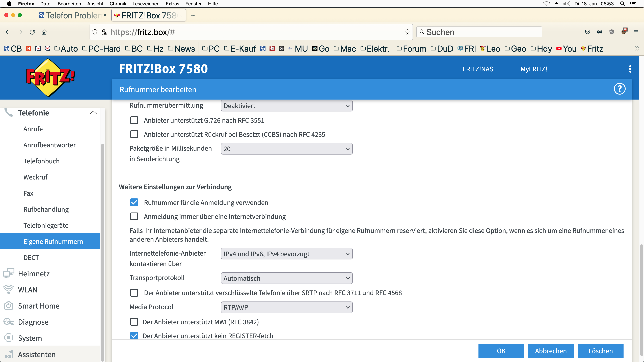Open Firefox hamburger menu
The height and width of the screenshot is (362, 644).
pos(636,32)
